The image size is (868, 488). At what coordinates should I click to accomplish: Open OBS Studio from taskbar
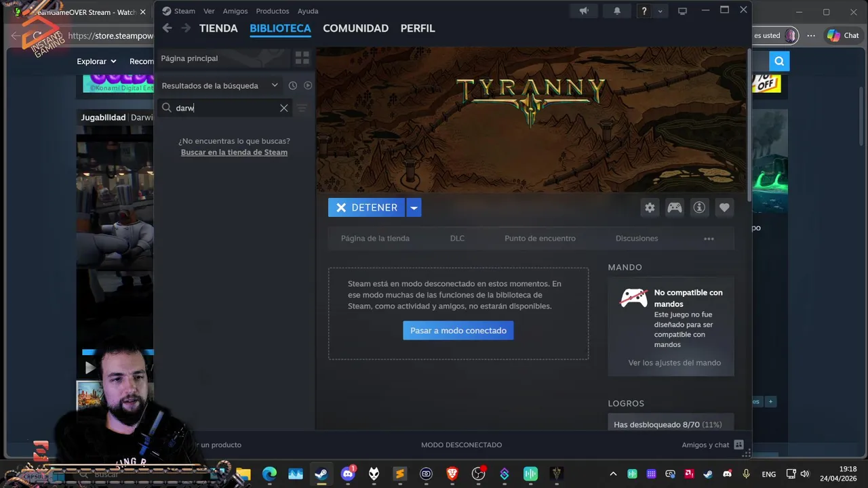pos(478,474)
